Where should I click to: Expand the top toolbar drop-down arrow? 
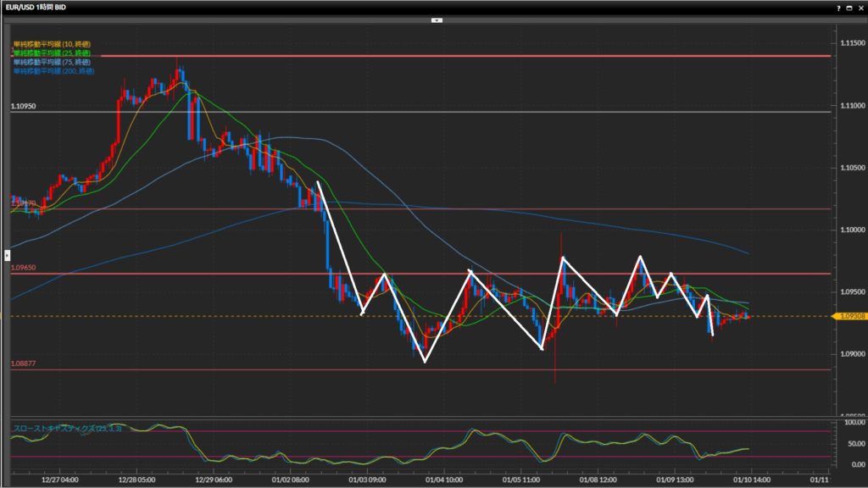click(x=437, y=19)
